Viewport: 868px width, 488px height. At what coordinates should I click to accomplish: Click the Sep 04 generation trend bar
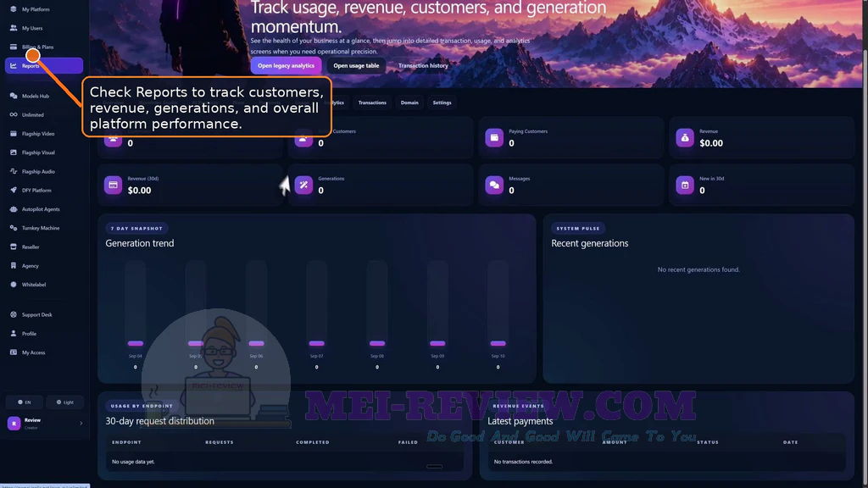[136, 304]
